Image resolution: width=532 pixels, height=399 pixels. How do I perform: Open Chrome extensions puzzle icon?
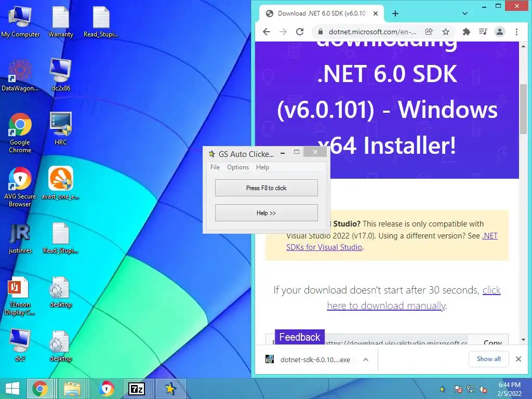(x=467, y=32)
